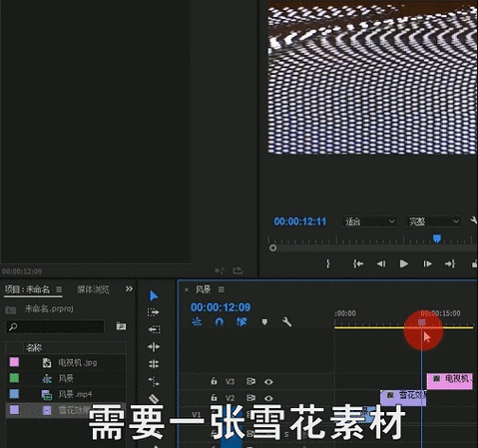This screenshot has width=478, height=448.
Task: Select the pink 电视机 clip on V3
Action: [450, 381]
